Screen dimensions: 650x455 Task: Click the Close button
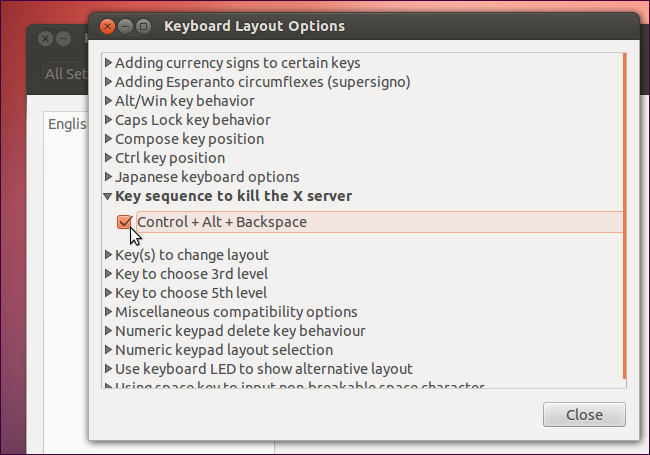pyautogui.click(x=584, y=415)
